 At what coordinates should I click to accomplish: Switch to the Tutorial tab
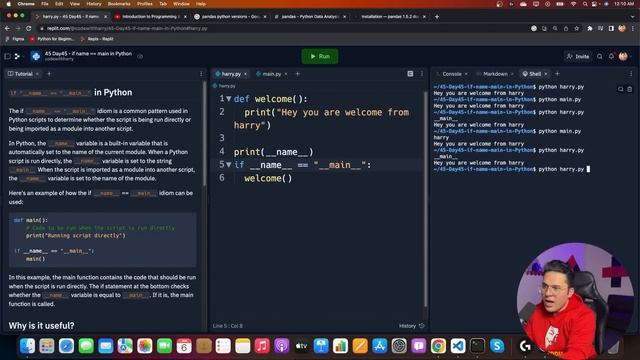coord(20,74)
